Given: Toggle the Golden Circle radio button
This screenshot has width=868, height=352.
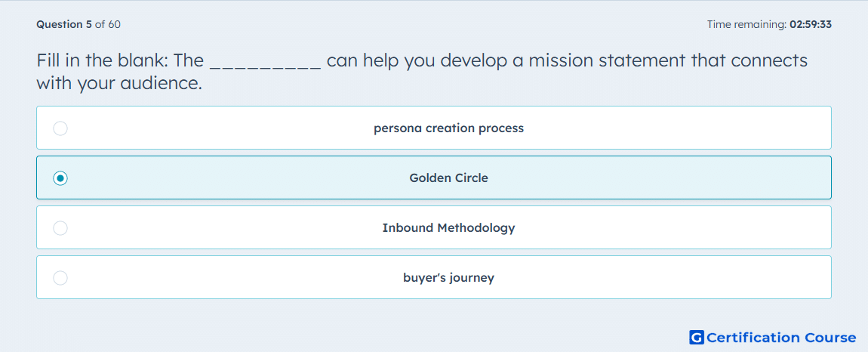Looking at the screenshot, I should 60,178.
